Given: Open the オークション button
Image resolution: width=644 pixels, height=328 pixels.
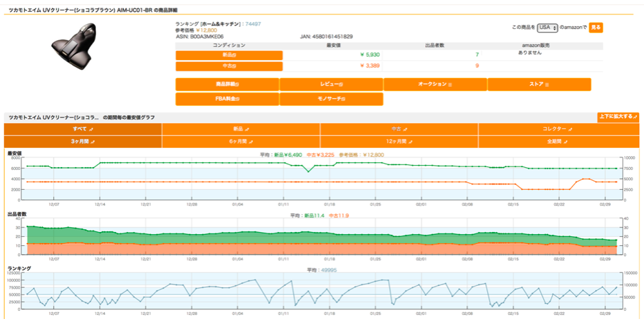Looking at the screenshot, I should click(435, 84).
